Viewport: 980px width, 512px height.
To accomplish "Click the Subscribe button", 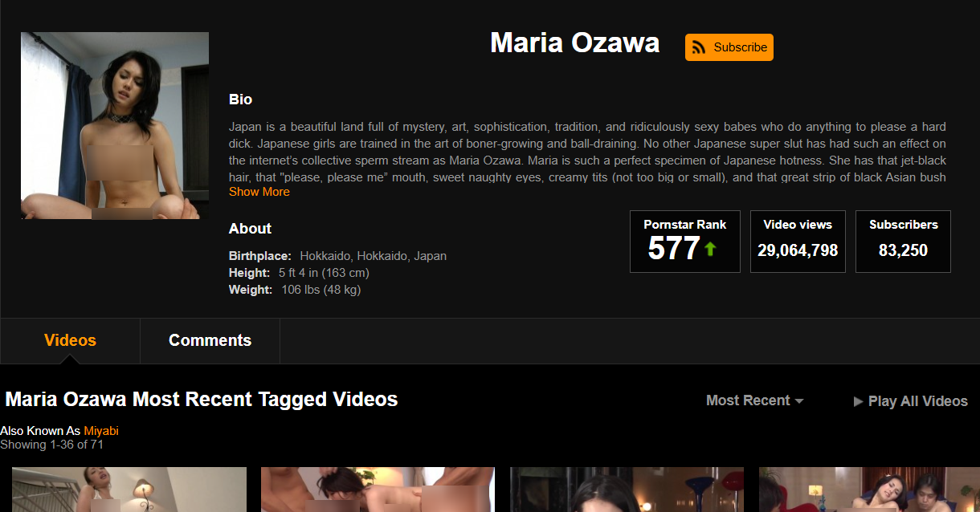I will 729,47.
